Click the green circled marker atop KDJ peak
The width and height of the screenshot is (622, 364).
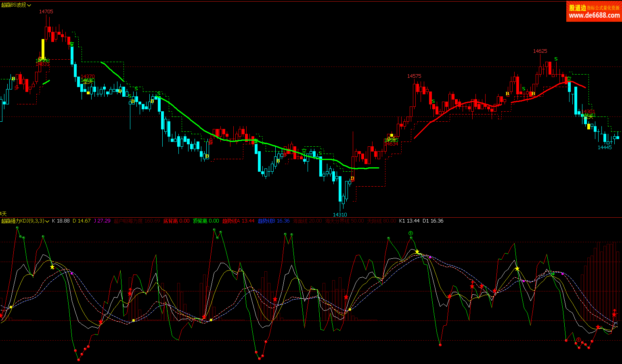click(411, 233)
